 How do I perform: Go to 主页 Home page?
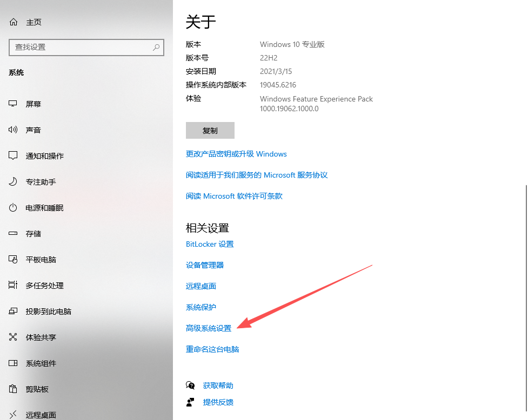[x=34, y=22]
